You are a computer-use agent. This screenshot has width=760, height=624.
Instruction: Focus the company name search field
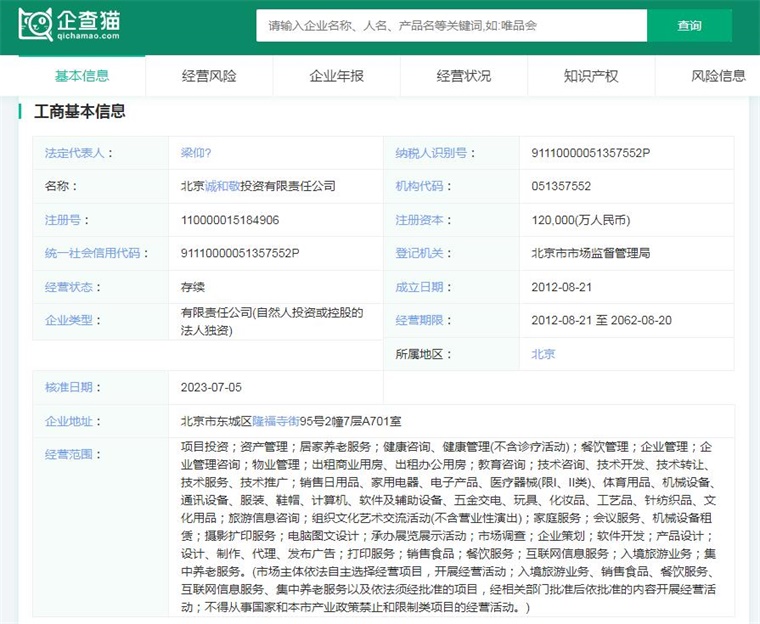(x=451, y=26)
